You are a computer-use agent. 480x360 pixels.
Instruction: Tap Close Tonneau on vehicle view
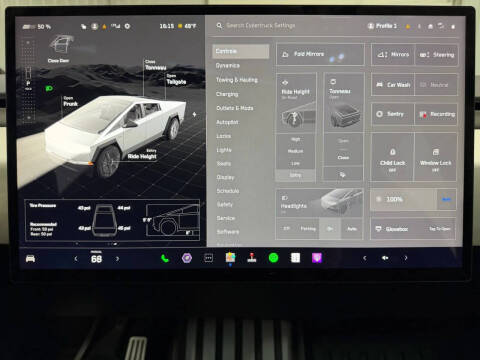coord(155,65)
